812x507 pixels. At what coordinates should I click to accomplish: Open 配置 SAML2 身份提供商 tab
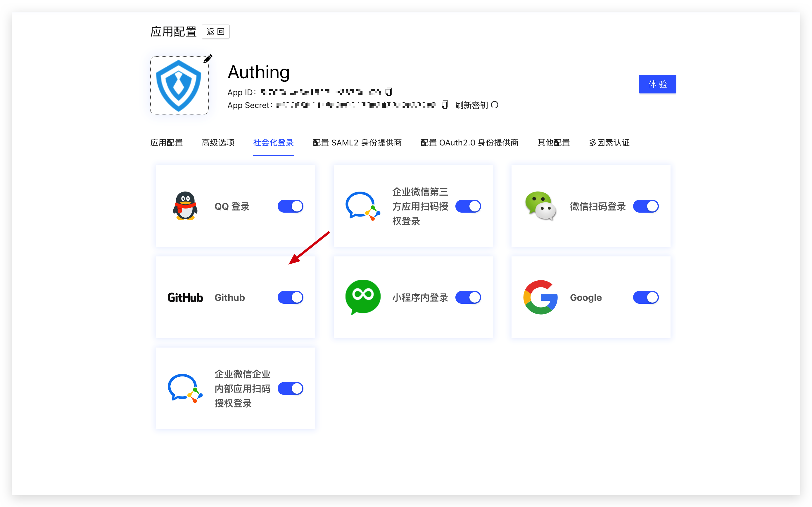[357, 143]
